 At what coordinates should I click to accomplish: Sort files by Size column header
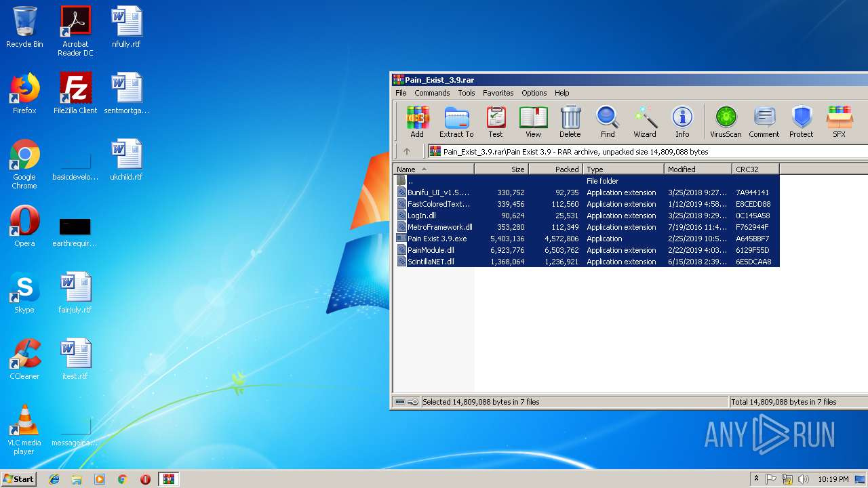(x=502, y=169)
